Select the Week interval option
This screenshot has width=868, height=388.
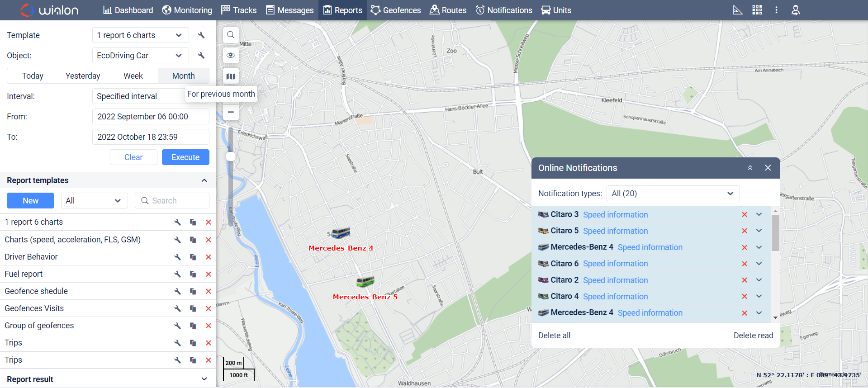tap(133, 76)
